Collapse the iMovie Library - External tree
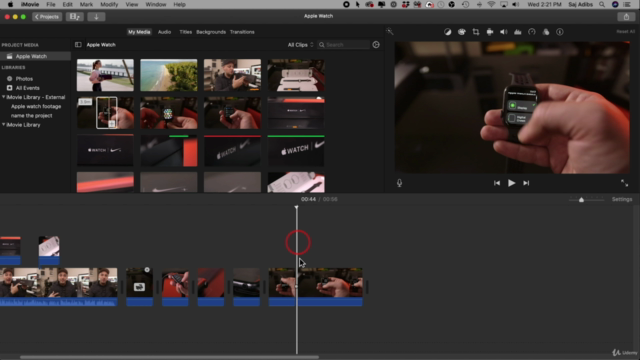 pyautogui.click(x=4, y=97)
